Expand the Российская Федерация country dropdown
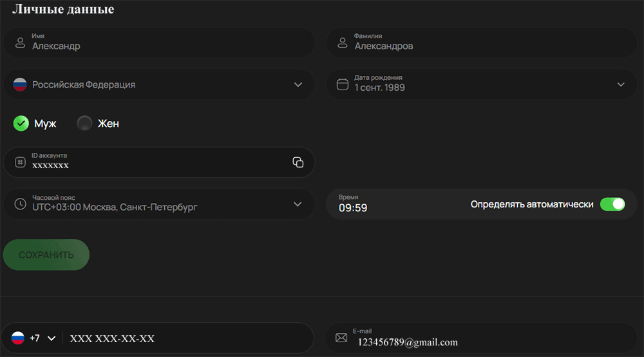The width and height of the screenshot is (644, 357). [x=298, y=84]
